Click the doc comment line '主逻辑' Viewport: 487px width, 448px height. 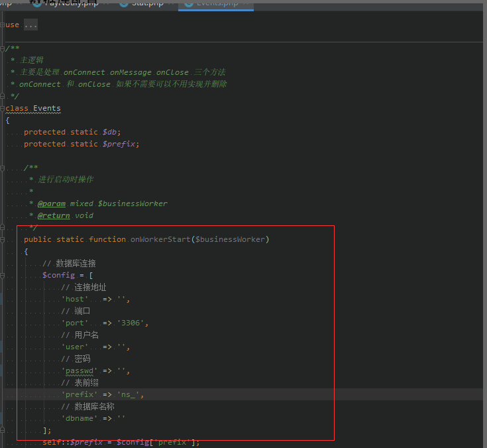coord(32,60)
